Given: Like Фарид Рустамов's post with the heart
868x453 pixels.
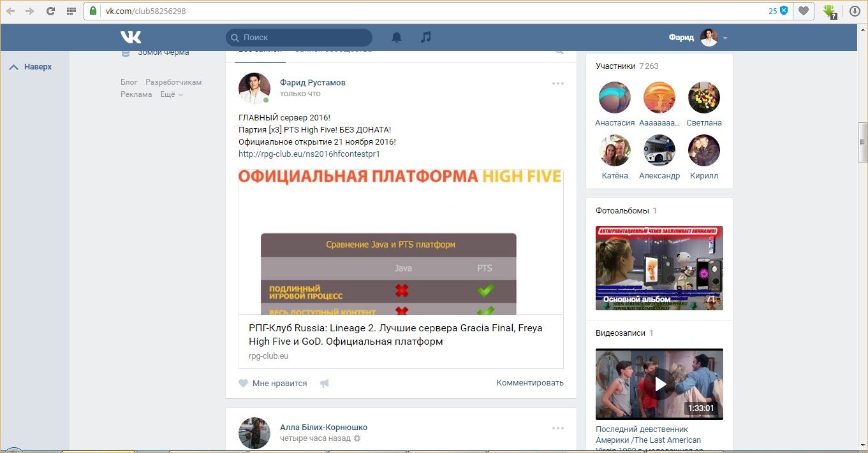Looking at the screenshot, I should (x=243, y=384).
